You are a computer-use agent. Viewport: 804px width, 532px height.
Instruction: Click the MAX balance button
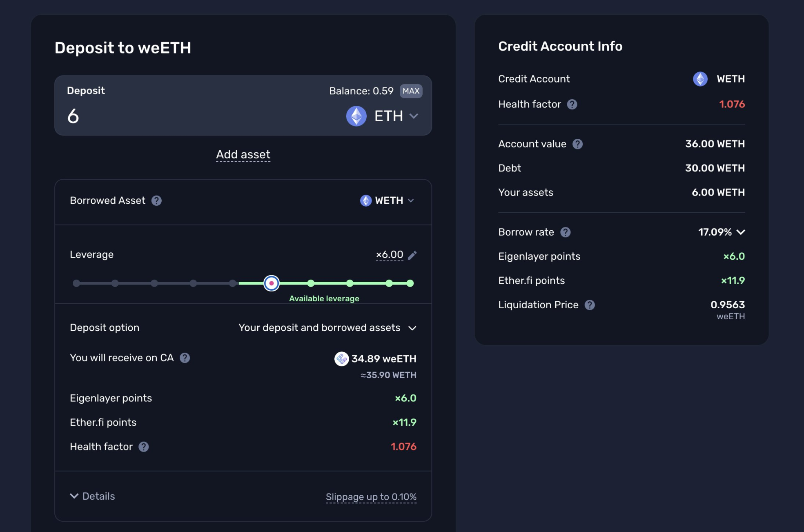[x=411, y=91]
